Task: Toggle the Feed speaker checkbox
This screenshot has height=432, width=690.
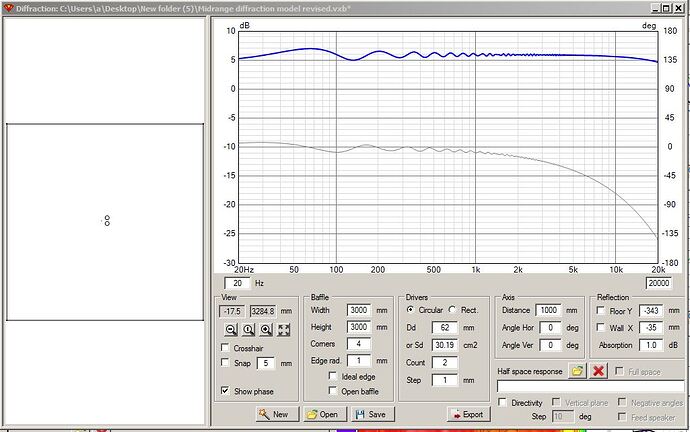Action: tap(622, 416)
